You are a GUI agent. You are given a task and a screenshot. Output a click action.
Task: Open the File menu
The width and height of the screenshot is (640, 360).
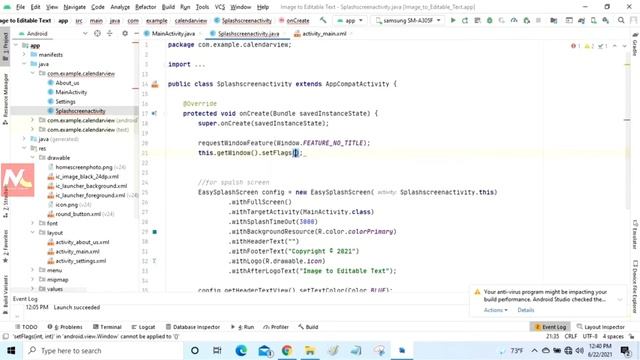pos(20,7)
